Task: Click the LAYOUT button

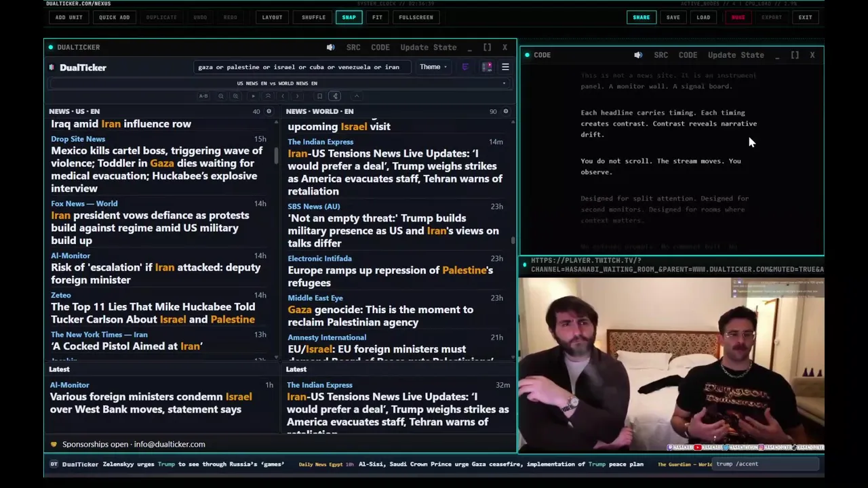Action: 272,17
